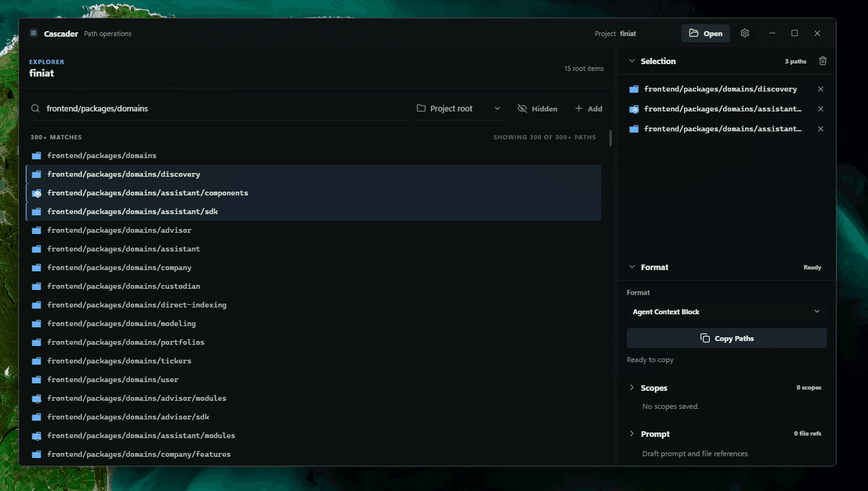Open the Agent Context Block format dropdown

point(727,312)
